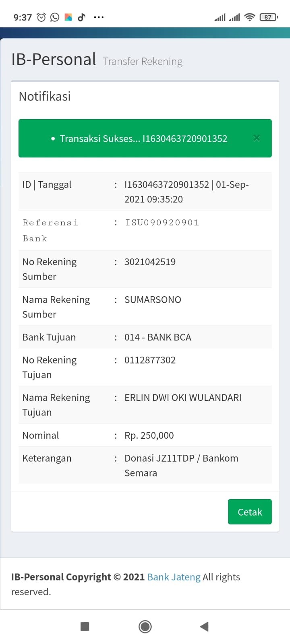Tap the IB-Personal page heading

[54, 59]
